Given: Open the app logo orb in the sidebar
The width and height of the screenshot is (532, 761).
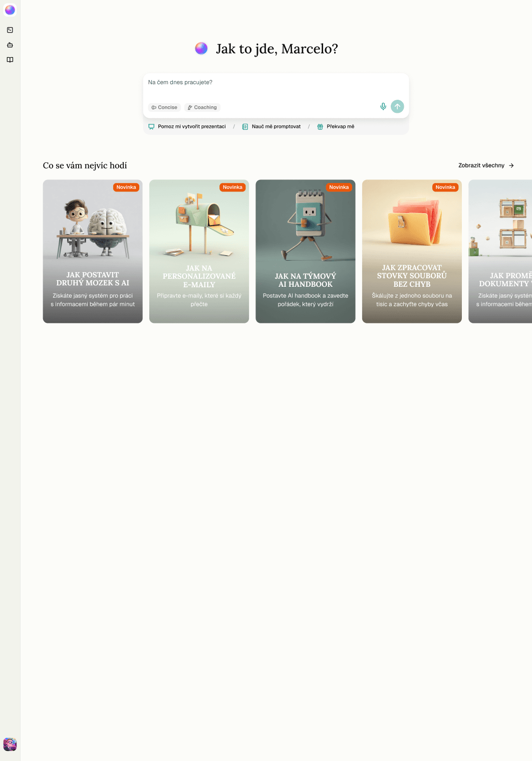Looking at the screenshot, I should click(x=10, y=10).
